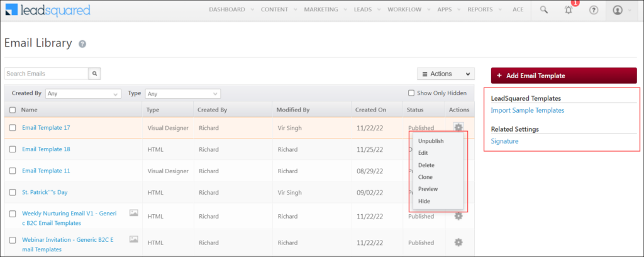Go to the ACE menu item
The height and width of the screenshot is (257, 644).
click(x=518, y=9)
